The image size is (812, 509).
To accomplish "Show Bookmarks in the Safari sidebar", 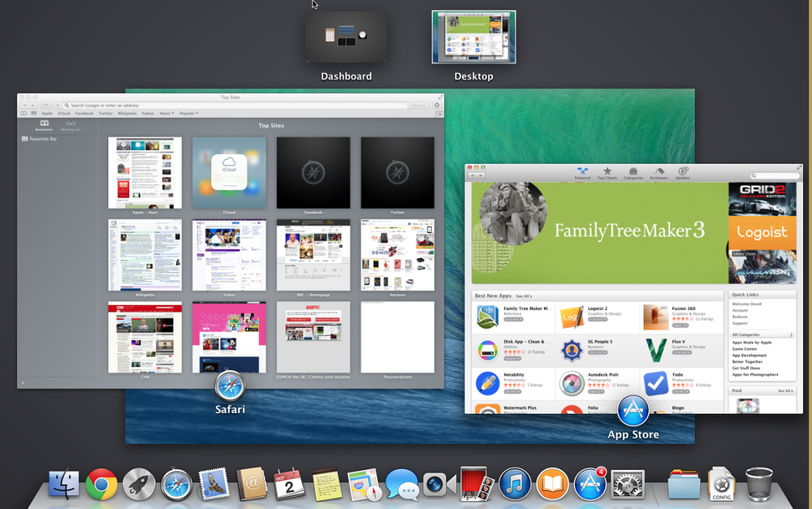I will pyautogui.click(x=44, y=125).
